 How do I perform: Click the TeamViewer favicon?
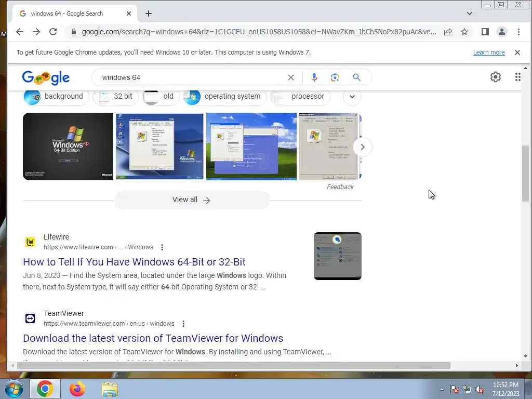tap(30, 318)
